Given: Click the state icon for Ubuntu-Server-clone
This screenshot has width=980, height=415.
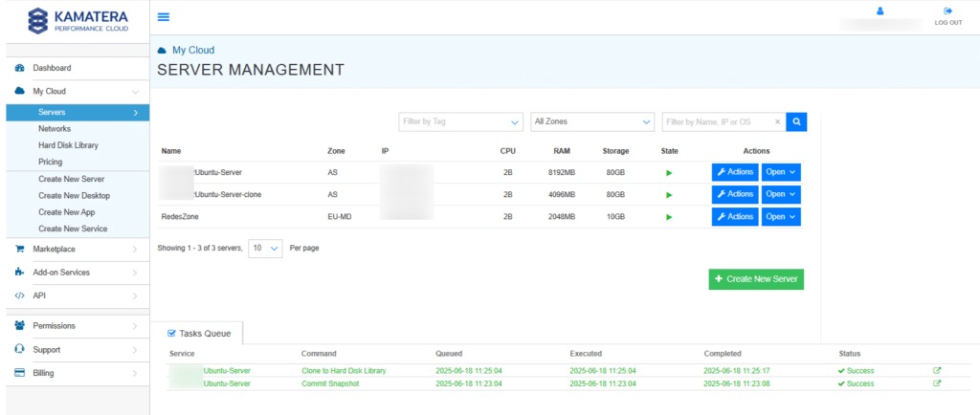Looking at the screenshot, I should pos(669,195).
